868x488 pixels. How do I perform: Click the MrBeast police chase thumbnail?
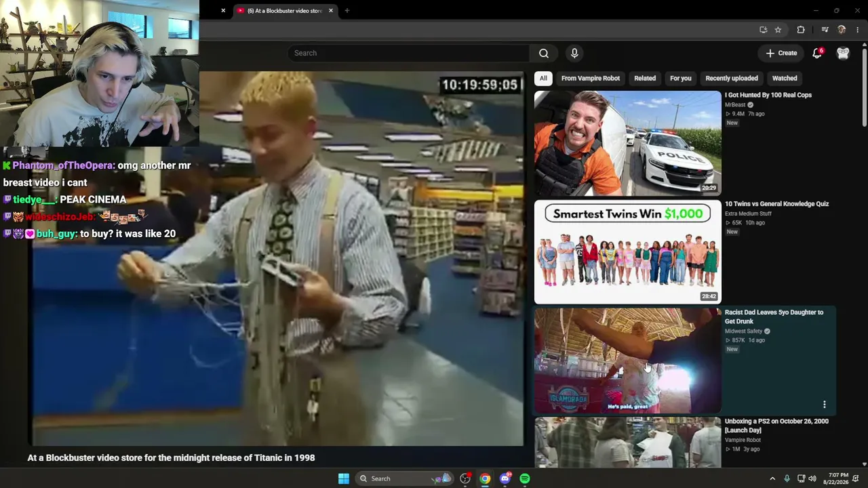tap(628, 143)
